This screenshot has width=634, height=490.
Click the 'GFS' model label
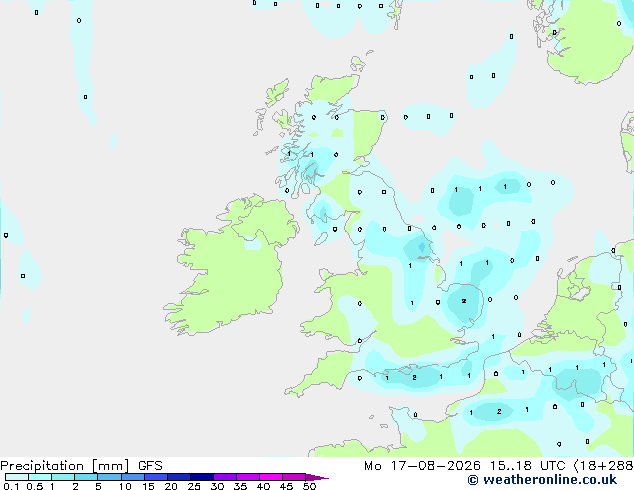pyautogui.click(x=150, y=466)
